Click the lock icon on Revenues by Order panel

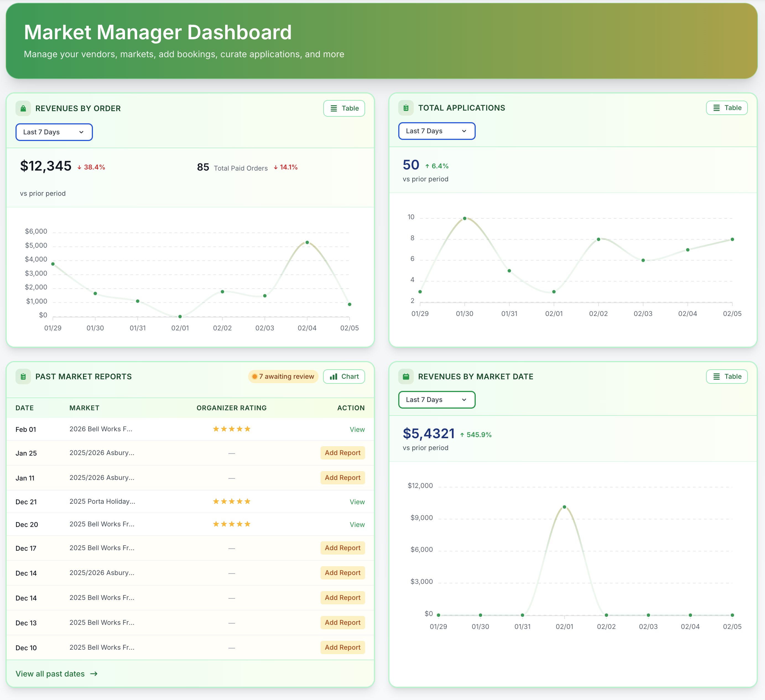tap(23, 108)
